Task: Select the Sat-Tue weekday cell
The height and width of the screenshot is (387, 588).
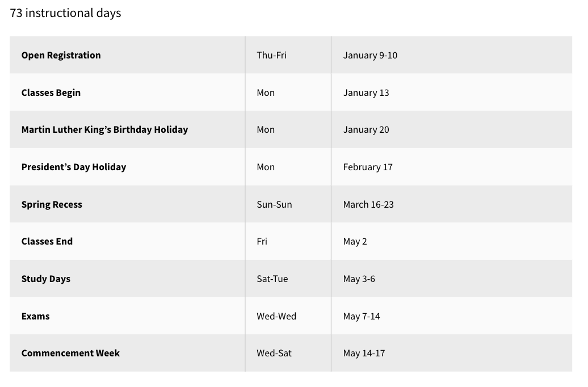Action: (x=272, y=279)
